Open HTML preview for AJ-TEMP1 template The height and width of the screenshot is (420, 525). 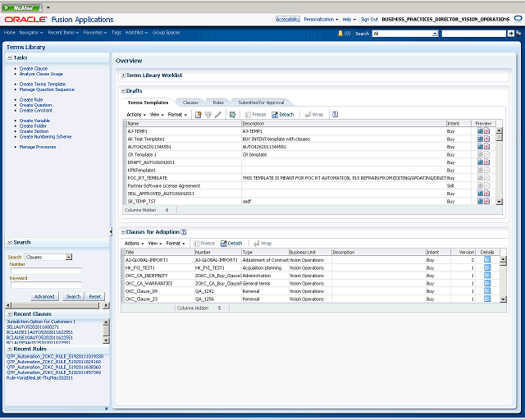[480, 131]
